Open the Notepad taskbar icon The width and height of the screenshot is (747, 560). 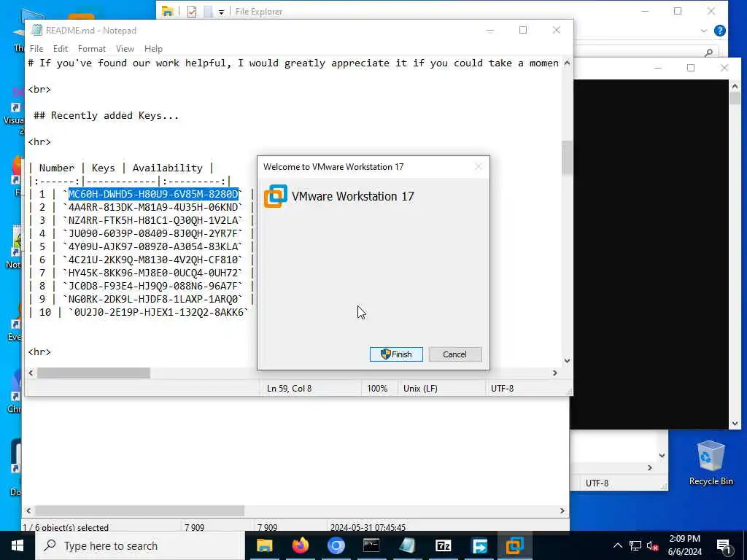tap(407, 545)
